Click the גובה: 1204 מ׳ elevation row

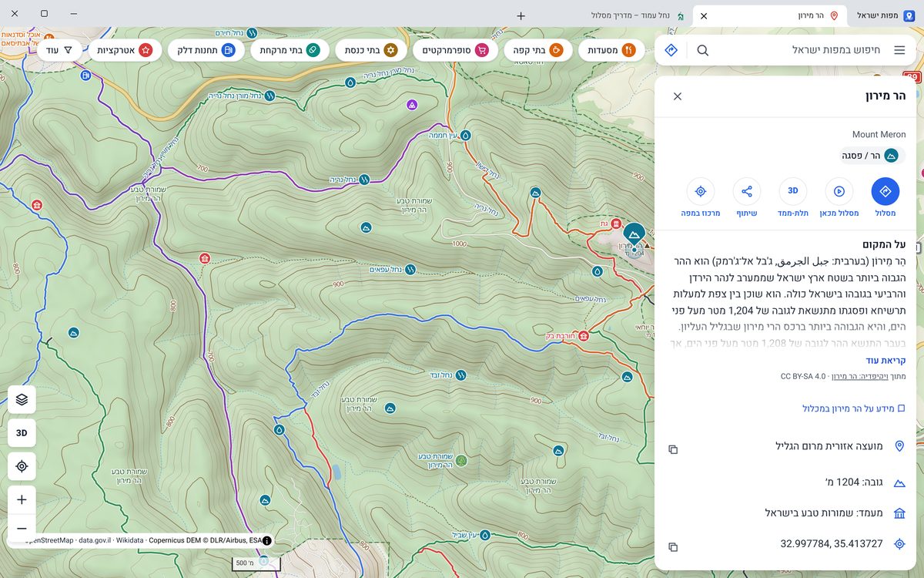785,482
